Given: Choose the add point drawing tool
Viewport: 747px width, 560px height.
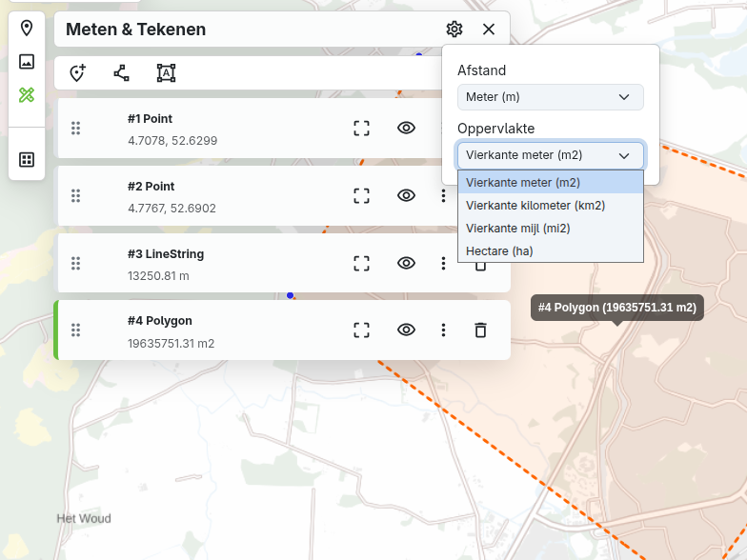Looking at the screenshot, I should (78, 72).
